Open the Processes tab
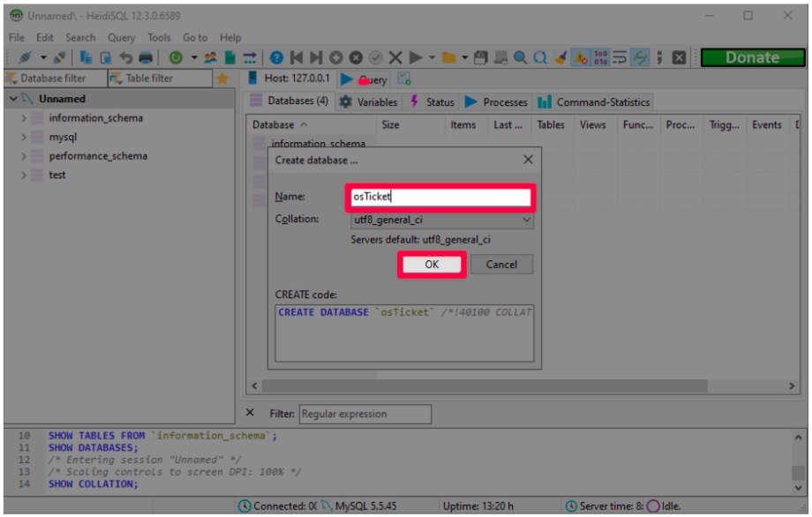 (x=496, y=102)
